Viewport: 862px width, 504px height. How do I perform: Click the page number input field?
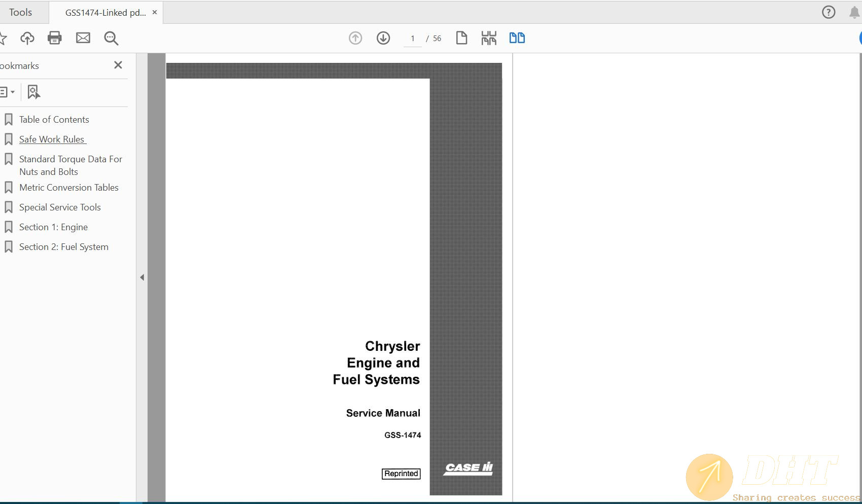tap(413, 39)
